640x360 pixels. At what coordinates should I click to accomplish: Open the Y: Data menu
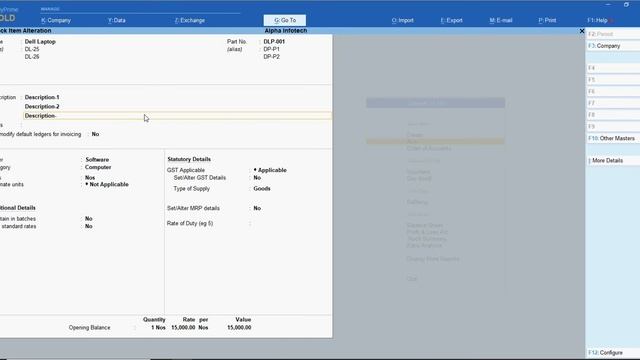(117, 20)
